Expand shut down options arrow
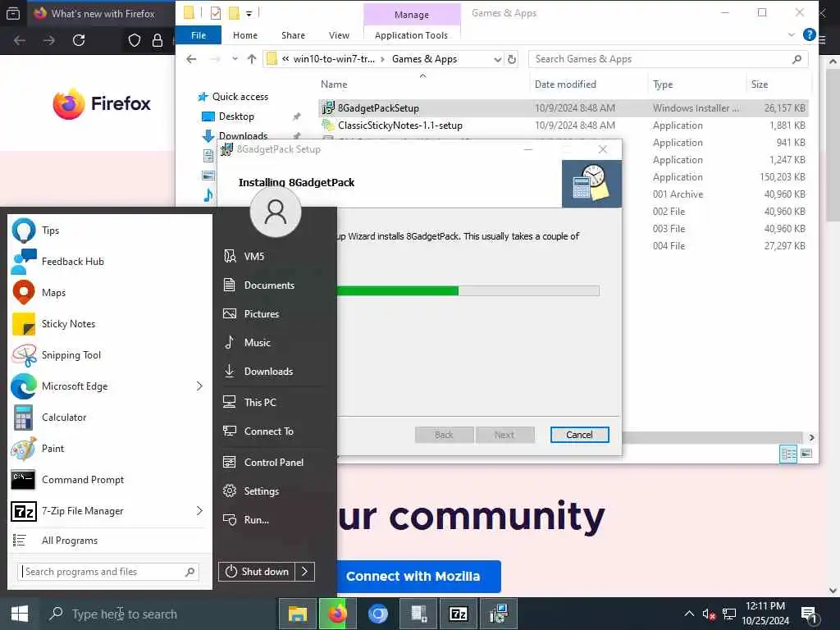 pyautogui.click(x=305, y=572)
